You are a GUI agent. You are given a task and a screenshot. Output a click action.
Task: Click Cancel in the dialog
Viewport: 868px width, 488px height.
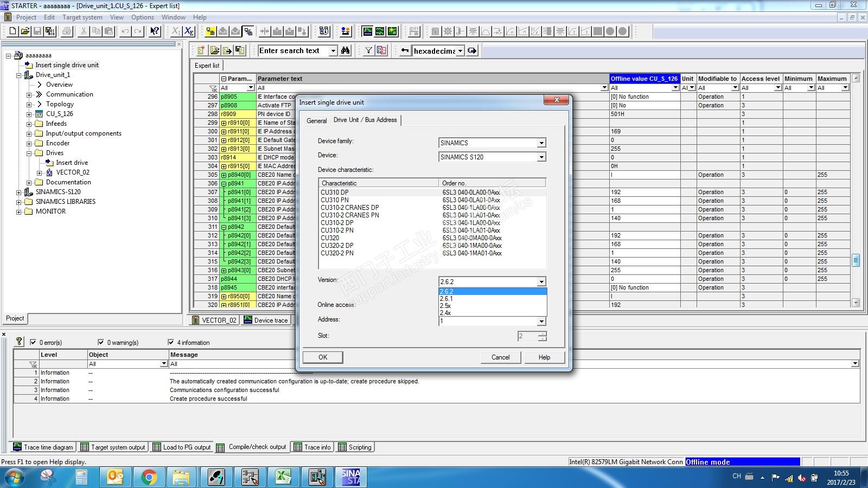pyautogui.click(x=500, y=357)
